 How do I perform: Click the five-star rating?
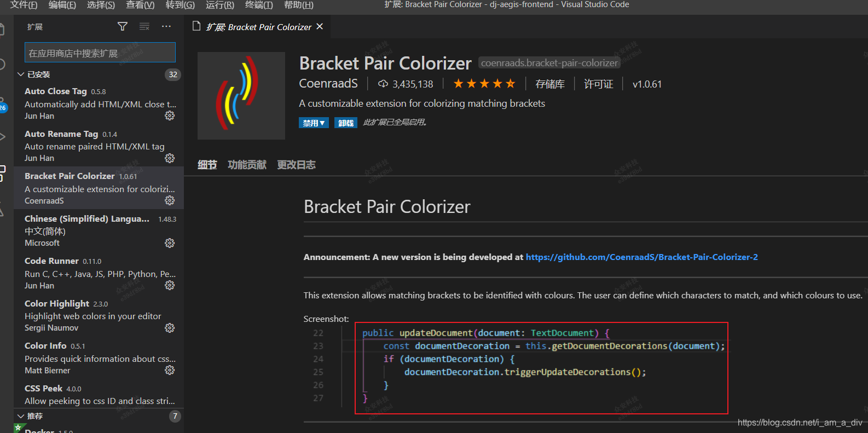click(x=484, y=84)
